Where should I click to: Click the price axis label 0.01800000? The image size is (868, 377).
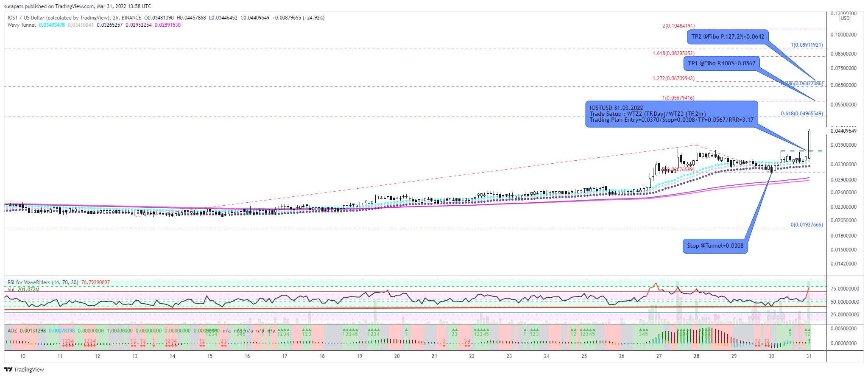pos(843,236)
